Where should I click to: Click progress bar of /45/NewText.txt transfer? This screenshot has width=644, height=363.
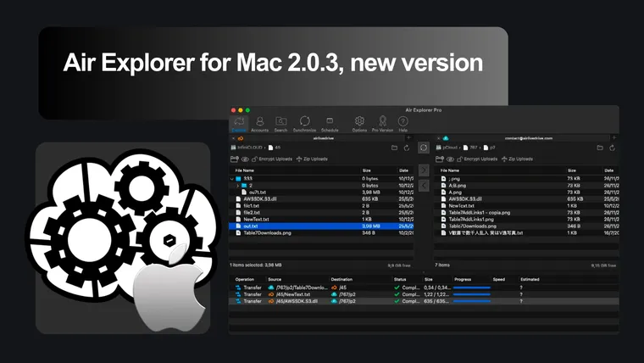[x=471, y=294]
